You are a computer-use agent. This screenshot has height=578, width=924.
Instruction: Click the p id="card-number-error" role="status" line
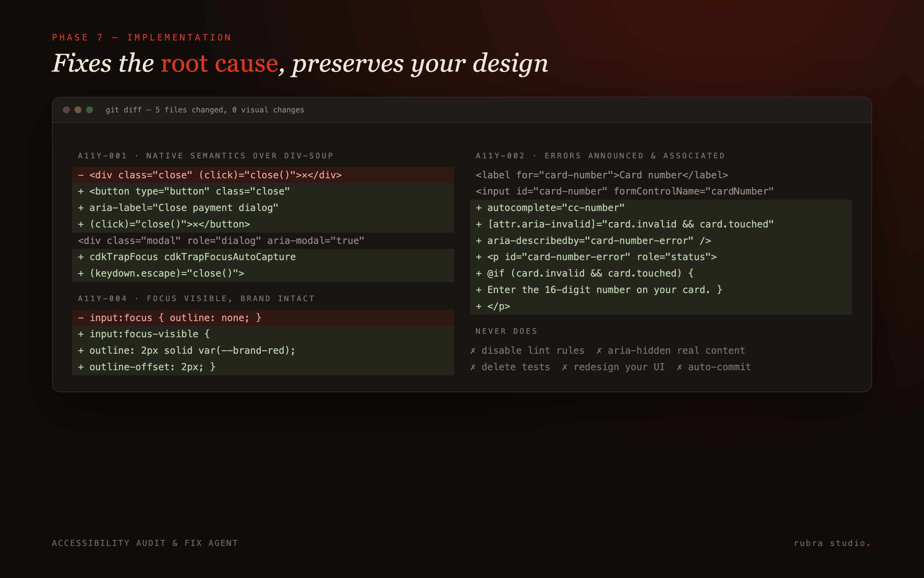[661, 257]
